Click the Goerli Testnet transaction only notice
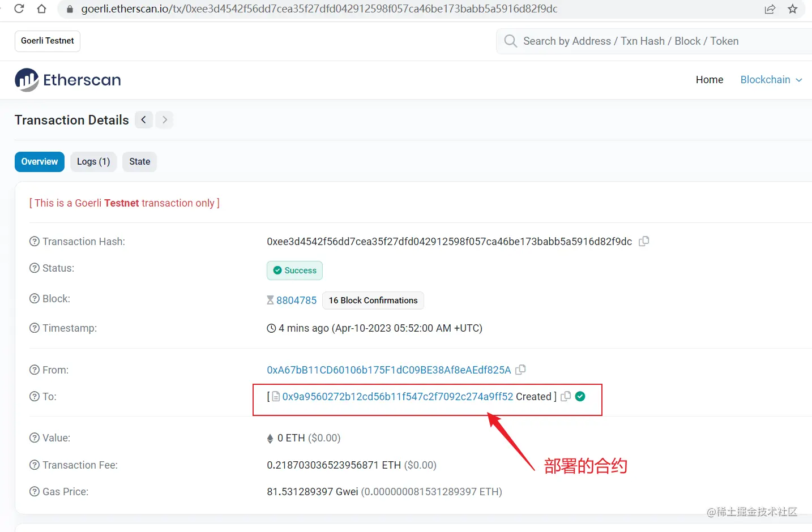812x532 pixels. (x=125, y=203)
